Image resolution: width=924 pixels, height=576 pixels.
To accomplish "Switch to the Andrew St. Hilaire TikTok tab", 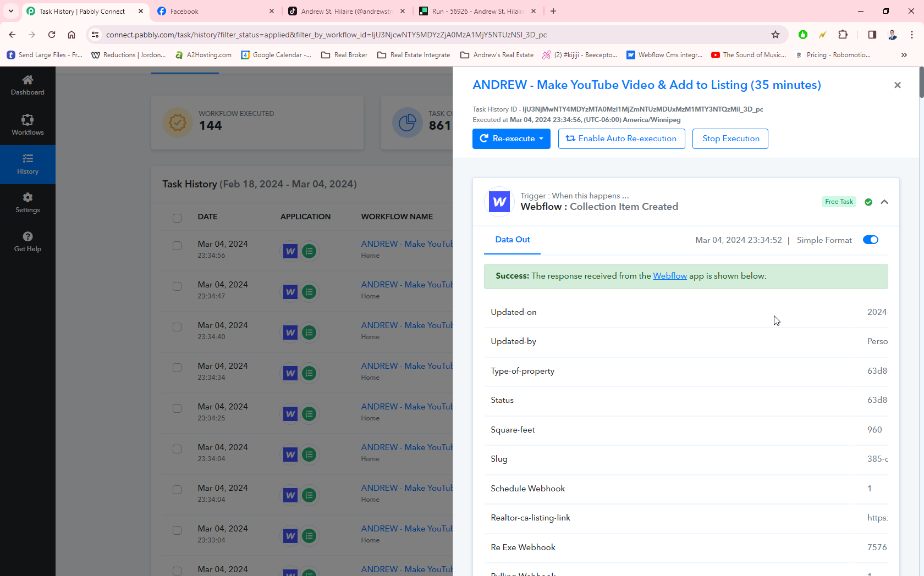I will [x=347, y=11].
